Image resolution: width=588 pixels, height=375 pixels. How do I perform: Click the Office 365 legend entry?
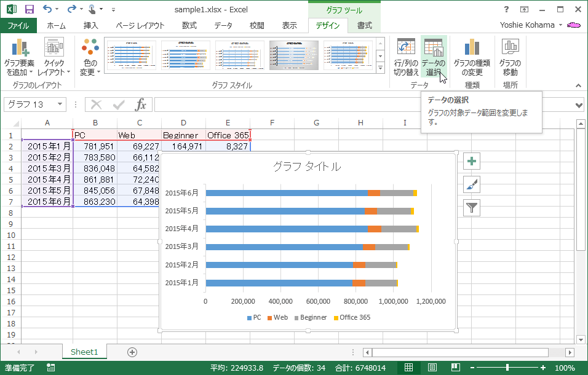coord(352,317)
